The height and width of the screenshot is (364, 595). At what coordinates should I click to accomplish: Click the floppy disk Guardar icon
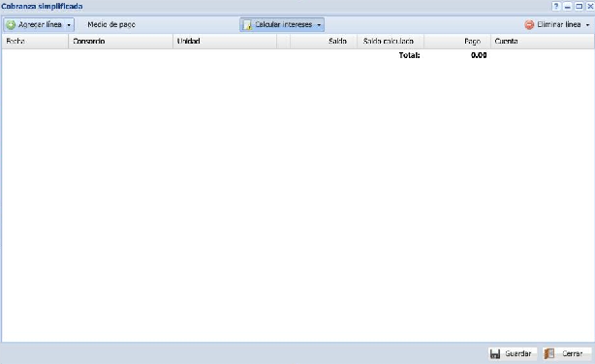495,353
